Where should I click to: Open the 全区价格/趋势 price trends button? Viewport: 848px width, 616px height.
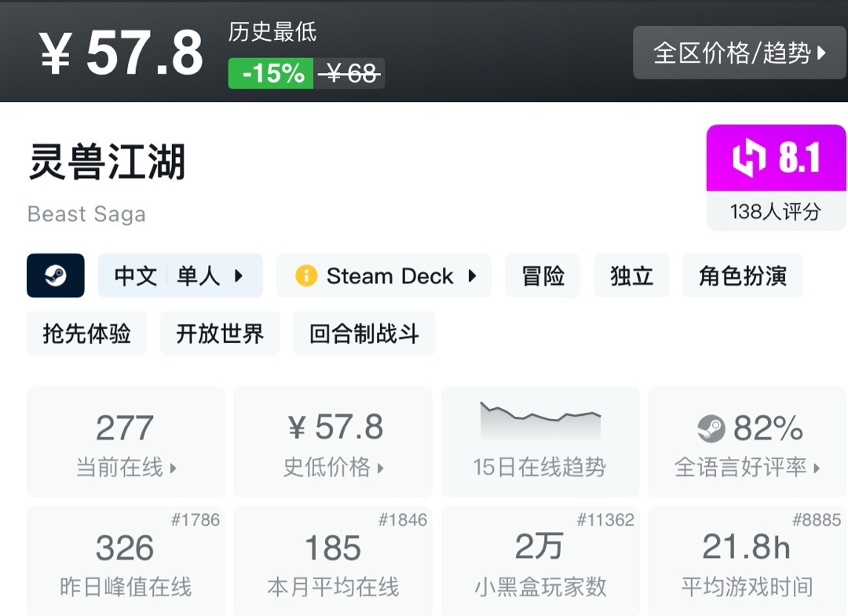pyautogui.click(x=740, y=53)
